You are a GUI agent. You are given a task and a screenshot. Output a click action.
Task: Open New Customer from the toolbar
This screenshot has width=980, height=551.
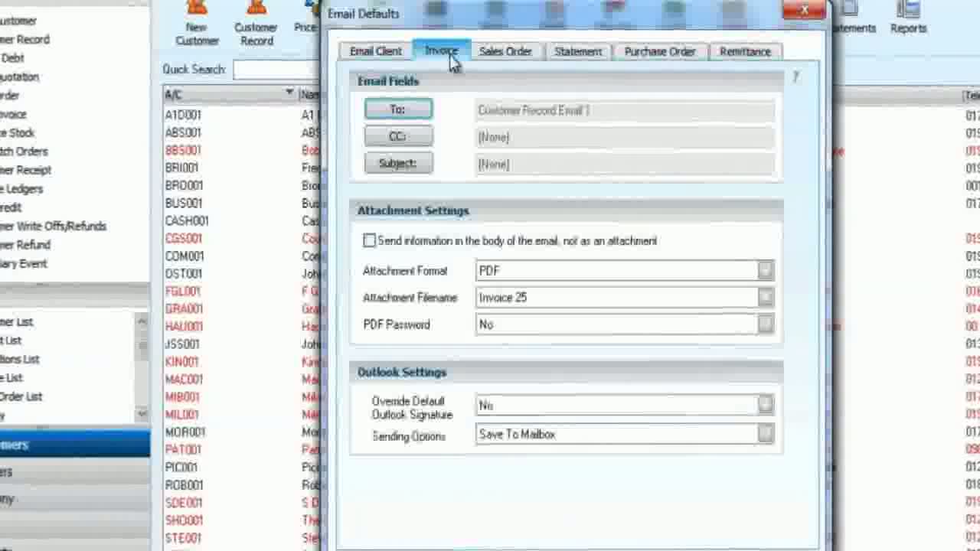coord(197,24)
